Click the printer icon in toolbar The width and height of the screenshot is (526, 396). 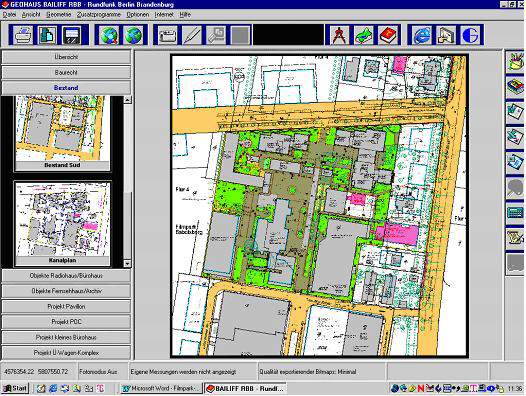click(x=23, y=35)
